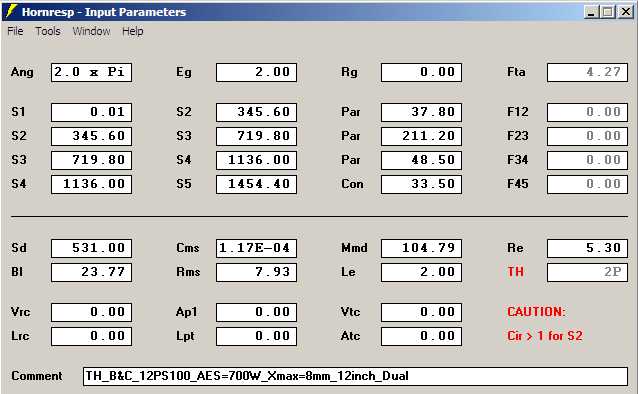Viewport: 638px width, 394px height.
Task: Click the Con label
Action: (x=352, y=184)
